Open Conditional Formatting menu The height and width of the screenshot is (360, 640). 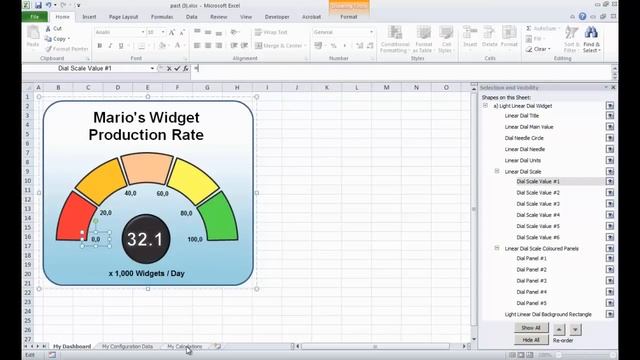point(395,39)
